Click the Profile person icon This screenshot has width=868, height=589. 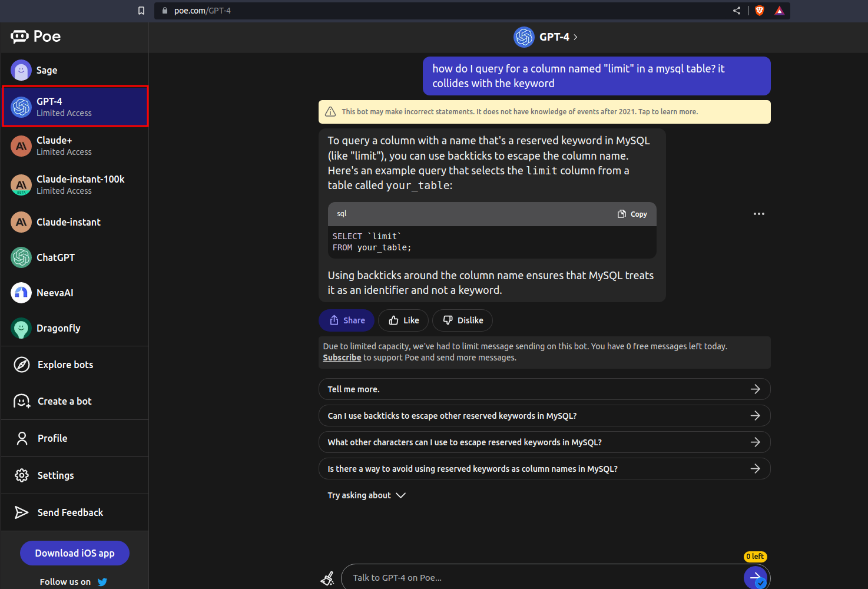pyautogui.click(x=22, y=438)
